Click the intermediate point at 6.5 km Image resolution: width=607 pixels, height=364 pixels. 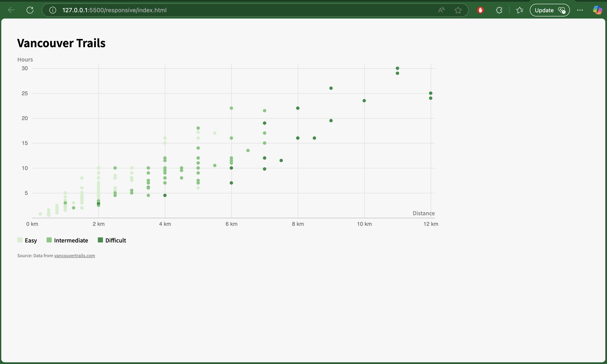(248, 150)
